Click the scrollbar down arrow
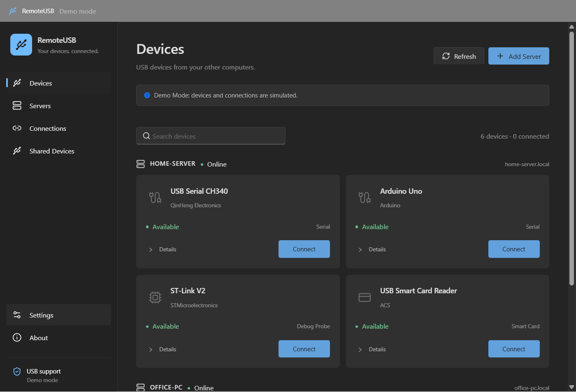This screenshot has width=576, height=392. click(571, 387)
